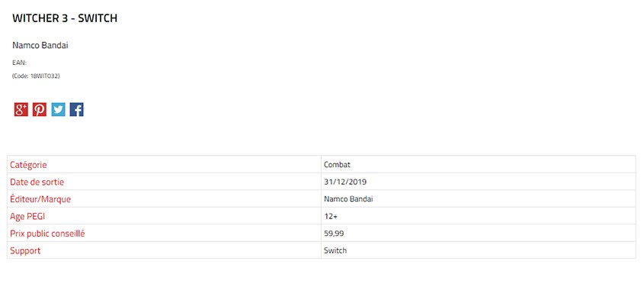
Task: Share the product on Twitter
Action: pyautogui.click(x=59, y=109)
